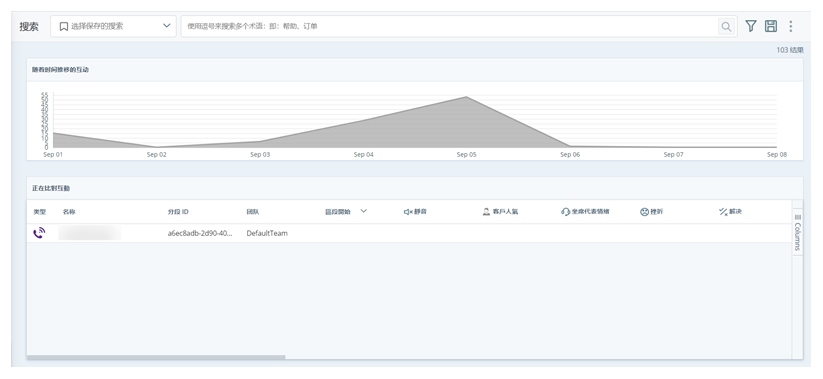Click the Sep 05 peak on chart
Viewport: 823px width, 379px height.
pyautogui.click(x=466, y=97)
